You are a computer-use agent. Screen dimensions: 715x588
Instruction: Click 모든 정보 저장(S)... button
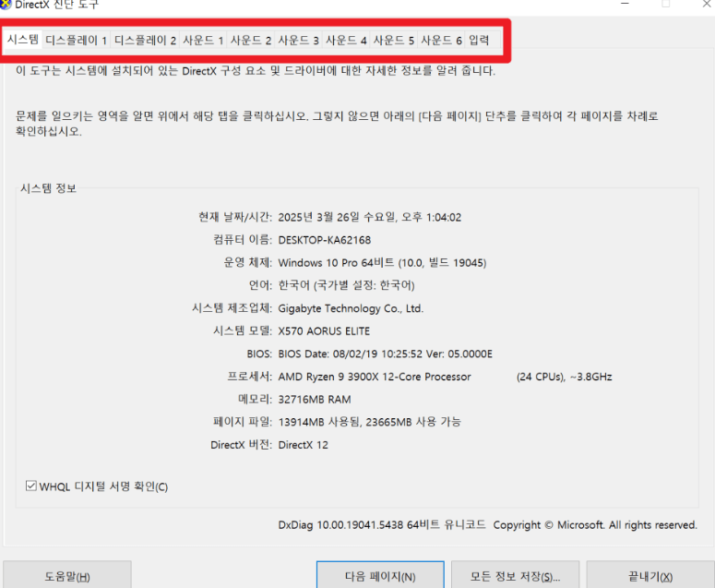[516, 576]
